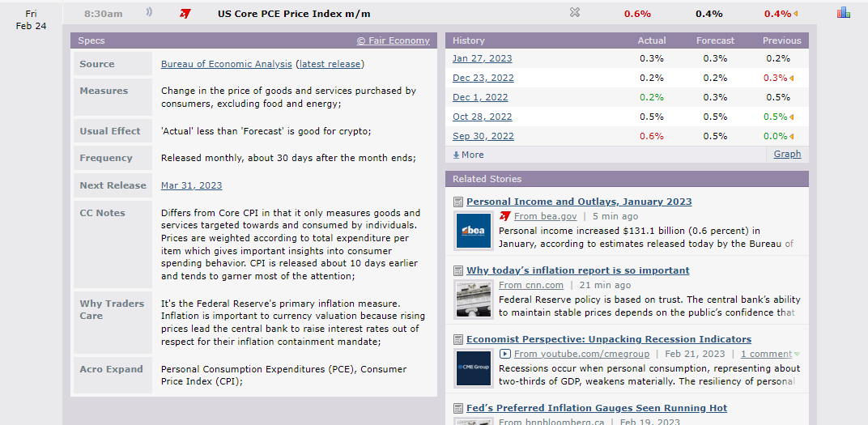Click the CC Notes label
The image size is (868, 425).
[x=102, y=213]
